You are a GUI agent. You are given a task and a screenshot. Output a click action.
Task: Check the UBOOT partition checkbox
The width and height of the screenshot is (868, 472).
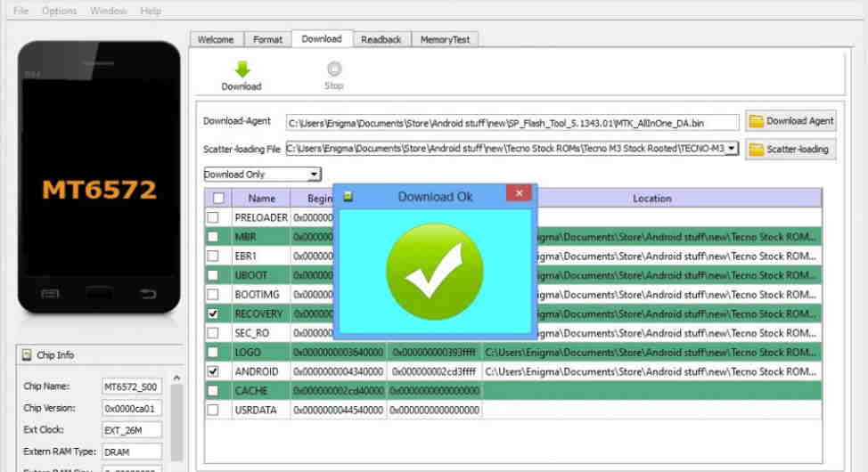tap(213, 275)
